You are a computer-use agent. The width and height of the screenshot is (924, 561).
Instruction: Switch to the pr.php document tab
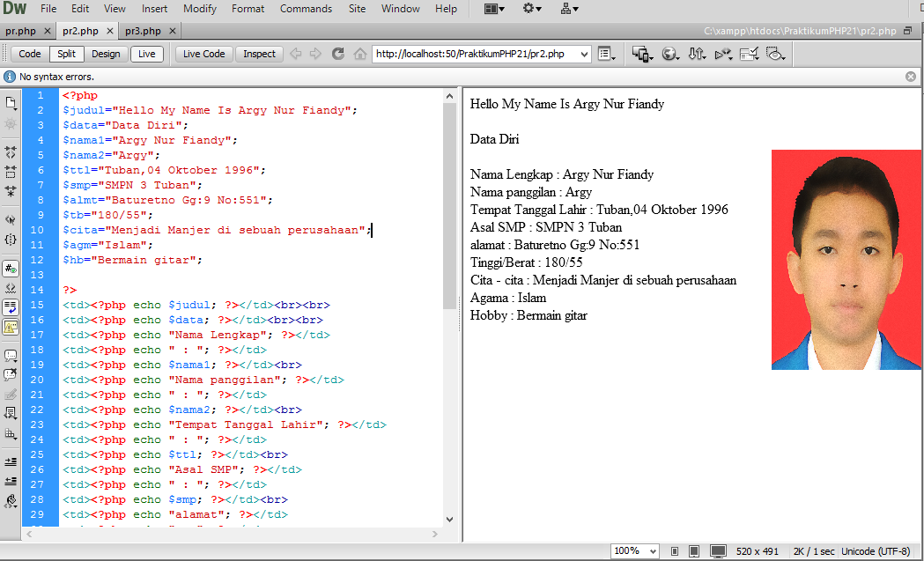click(x=20, y=31)
